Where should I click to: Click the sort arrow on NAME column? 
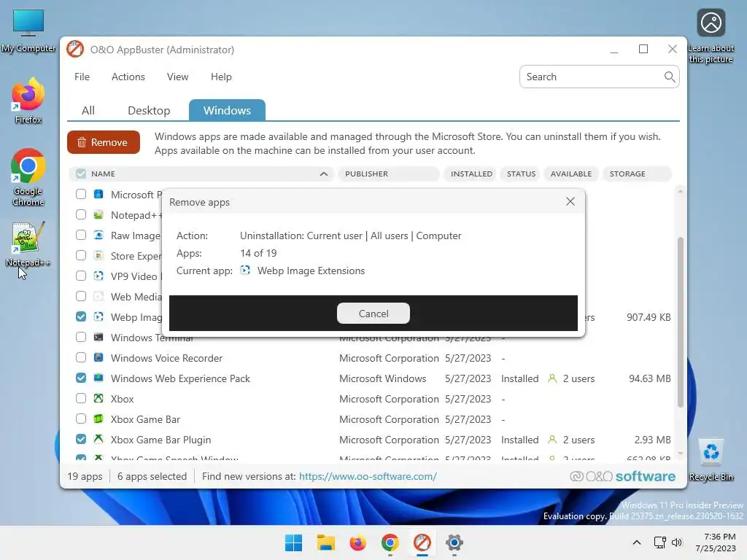point(323,174)
